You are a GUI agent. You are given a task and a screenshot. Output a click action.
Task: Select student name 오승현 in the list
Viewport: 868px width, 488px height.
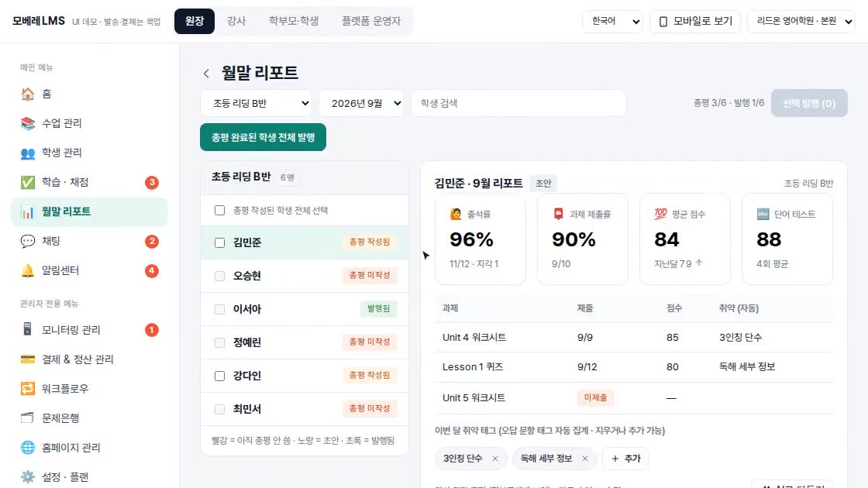247,276
